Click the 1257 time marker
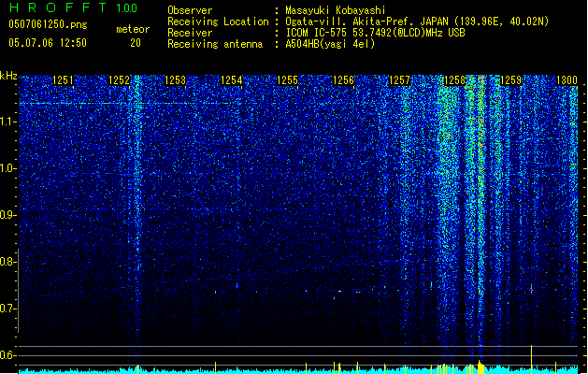588x374 pixels. 400,80
